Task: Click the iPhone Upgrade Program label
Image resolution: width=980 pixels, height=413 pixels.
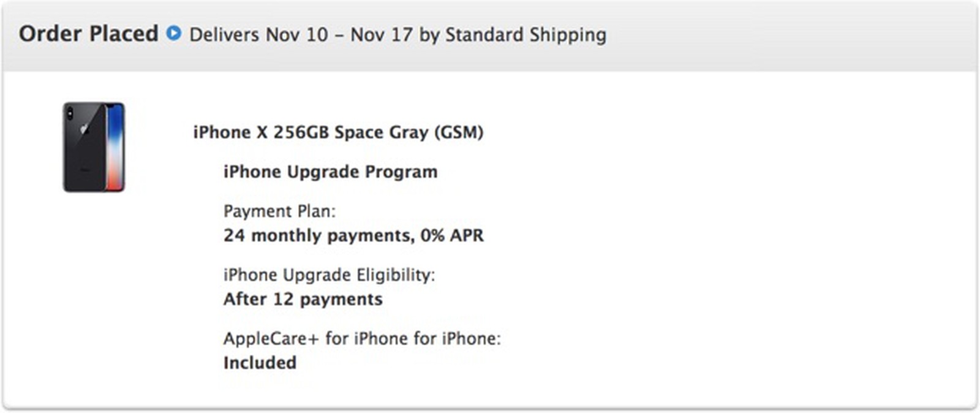Action: tap(331, 172)
